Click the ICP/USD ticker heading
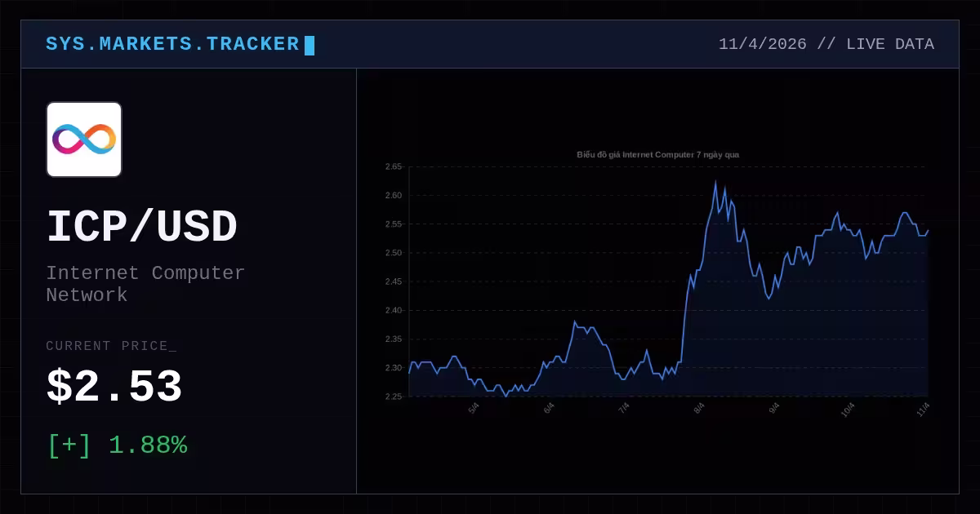 pyautogui.click(x=142, y=228)
